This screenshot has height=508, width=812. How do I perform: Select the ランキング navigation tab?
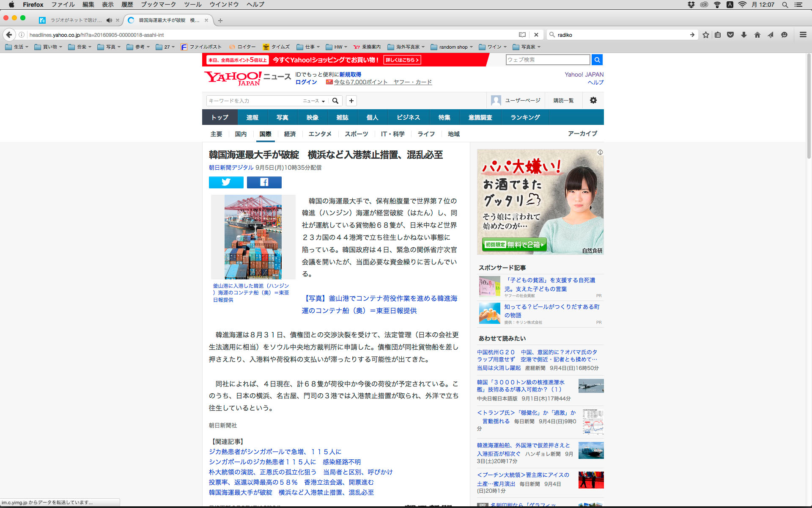(525, 118)
